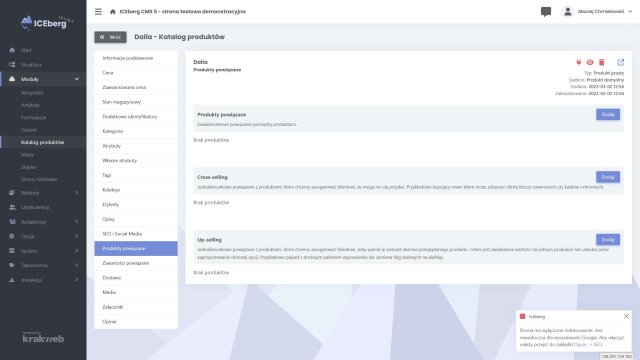Image resolution: width=640 pixels, height=360 pixels.
Task: Open the Stan magazynowy tab
Action: click(136, 102)
